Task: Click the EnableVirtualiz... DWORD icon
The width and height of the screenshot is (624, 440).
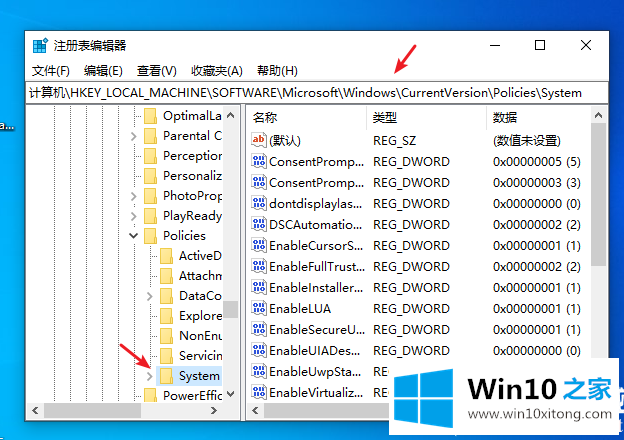Action: [259, 392]
